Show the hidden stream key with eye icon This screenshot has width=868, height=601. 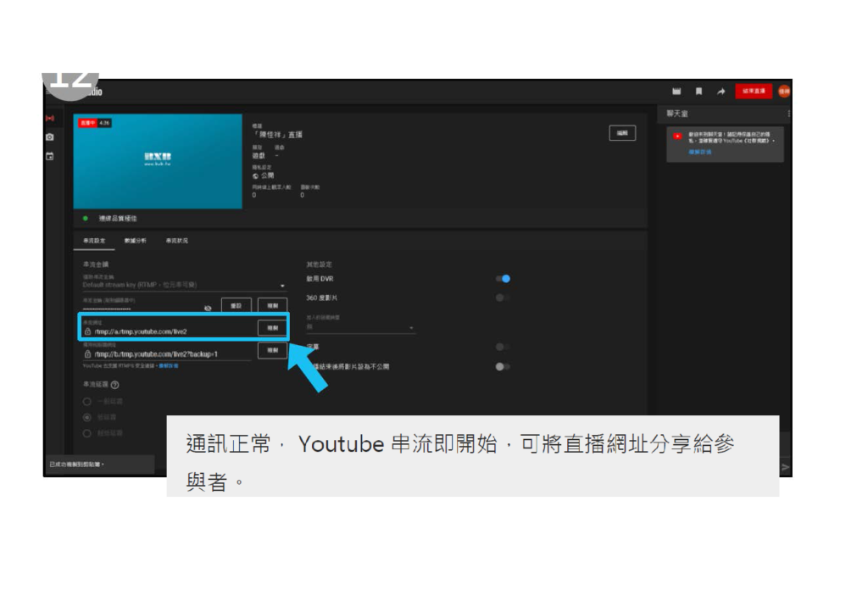(209, 309)
